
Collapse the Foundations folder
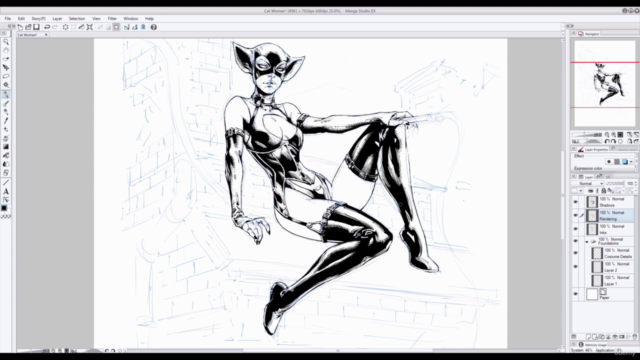(587, 242)
